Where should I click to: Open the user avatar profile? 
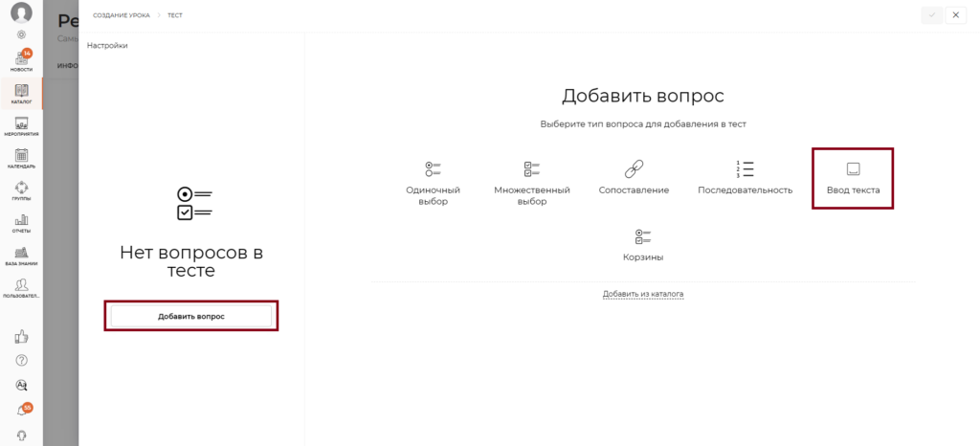[x=21, y=12]
